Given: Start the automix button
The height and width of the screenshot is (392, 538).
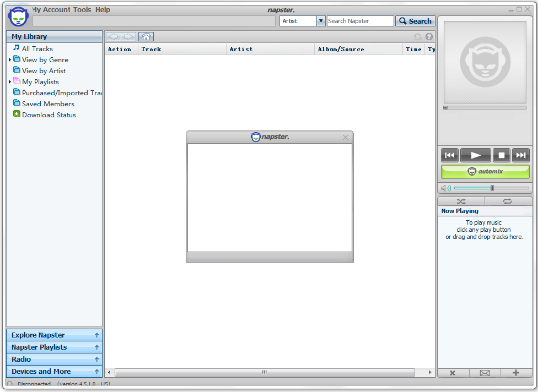Looking at the screenshot, I should coord(485,172).
